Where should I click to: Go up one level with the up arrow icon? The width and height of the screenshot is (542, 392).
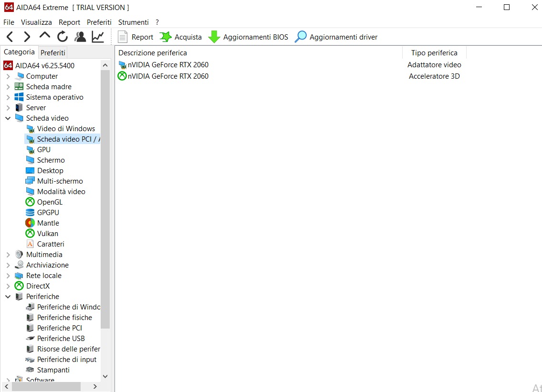[44, 36]
